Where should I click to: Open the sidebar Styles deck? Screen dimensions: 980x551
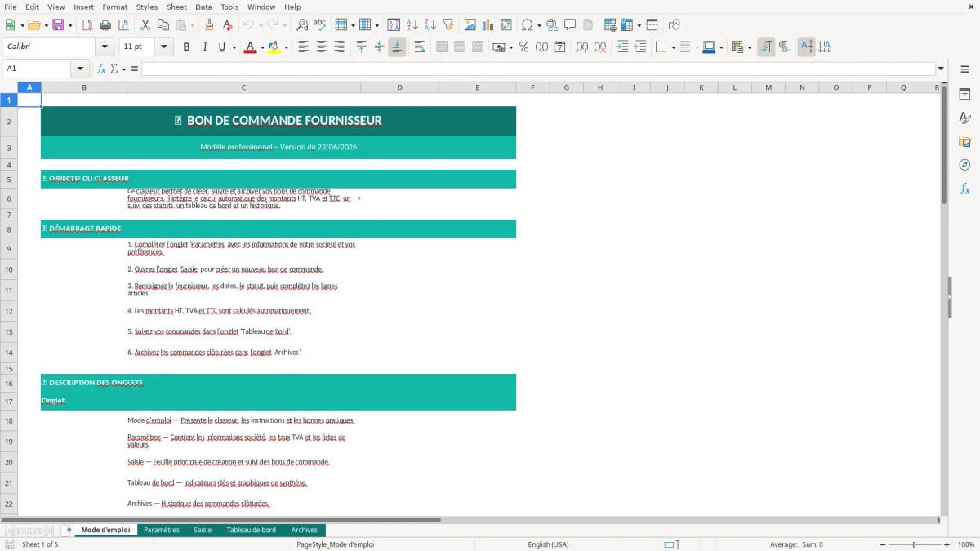(x=964, y=118)
